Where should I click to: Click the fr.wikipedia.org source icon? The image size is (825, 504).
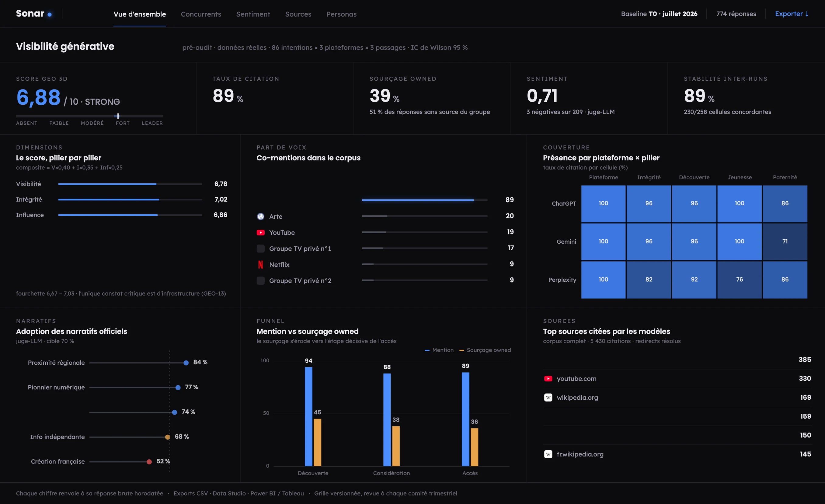click(548, 454)
